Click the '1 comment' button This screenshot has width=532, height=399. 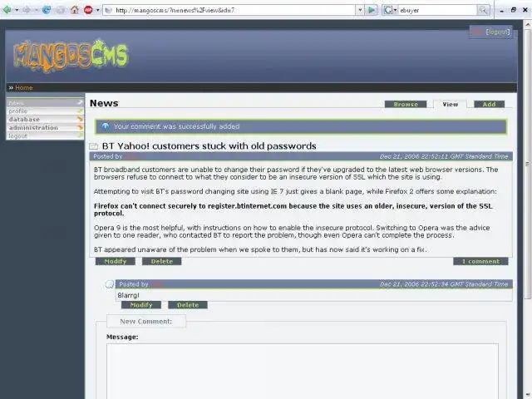coord(480,261)
